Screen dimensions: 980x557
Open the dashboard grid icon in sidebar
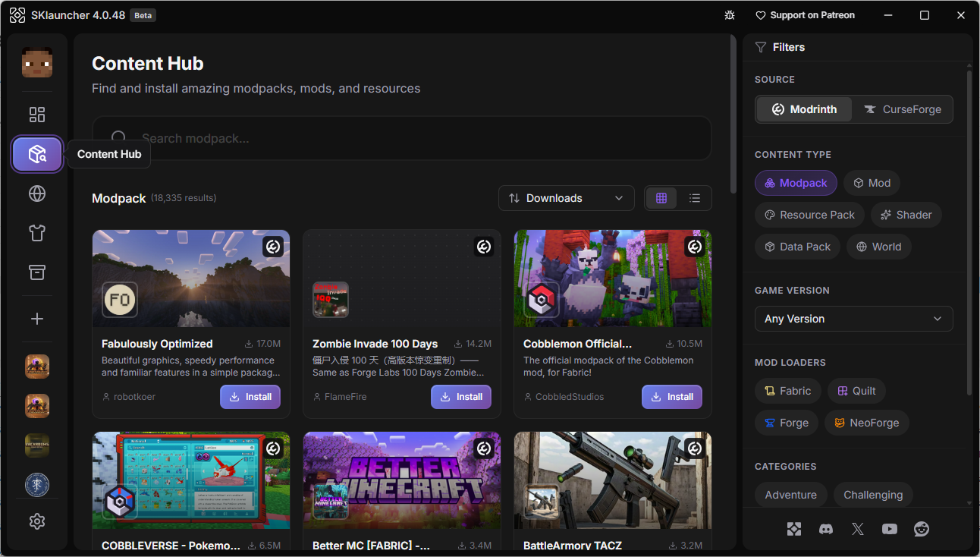click(37, 115)
